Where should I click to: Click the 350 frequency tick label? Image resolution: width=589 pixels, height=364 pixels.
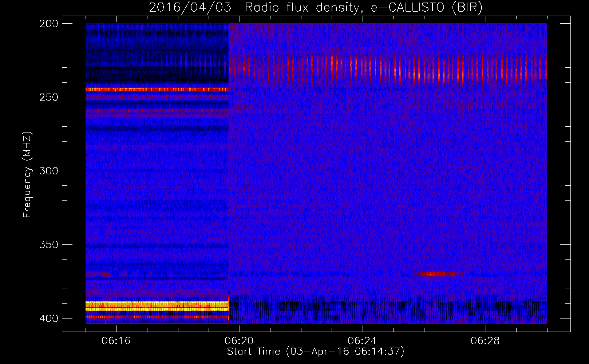click(49, 245)
